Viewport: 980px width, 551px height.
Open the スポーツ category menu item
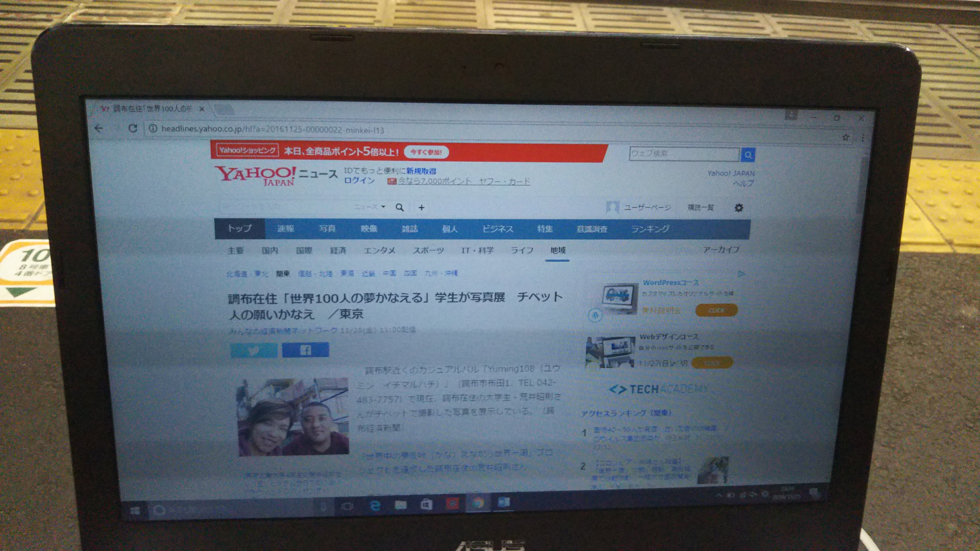(x=428, y=250)
